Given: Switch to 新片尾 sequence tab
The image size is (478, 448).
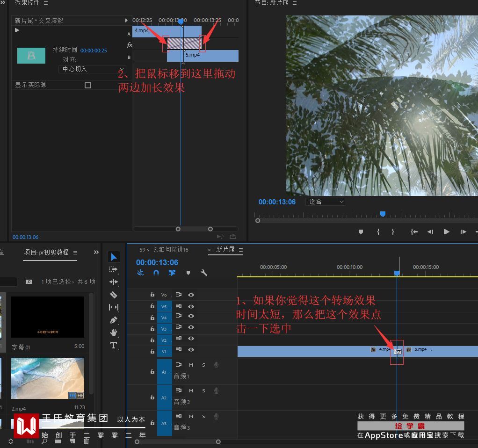Looking at the screenshot, I should (225, 250).
